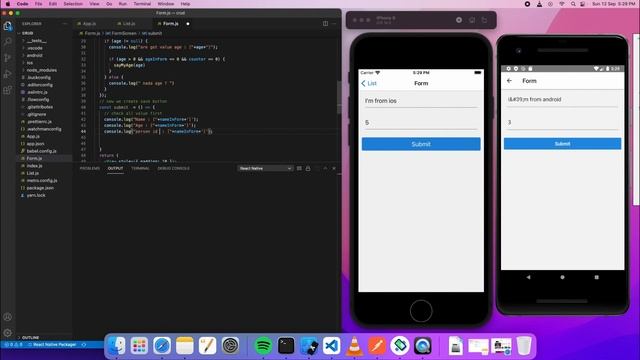Viewport: 640px width, 360px height.
Task: Close the bottom panel
Action: pyautogui.click(x=334, y=168)
